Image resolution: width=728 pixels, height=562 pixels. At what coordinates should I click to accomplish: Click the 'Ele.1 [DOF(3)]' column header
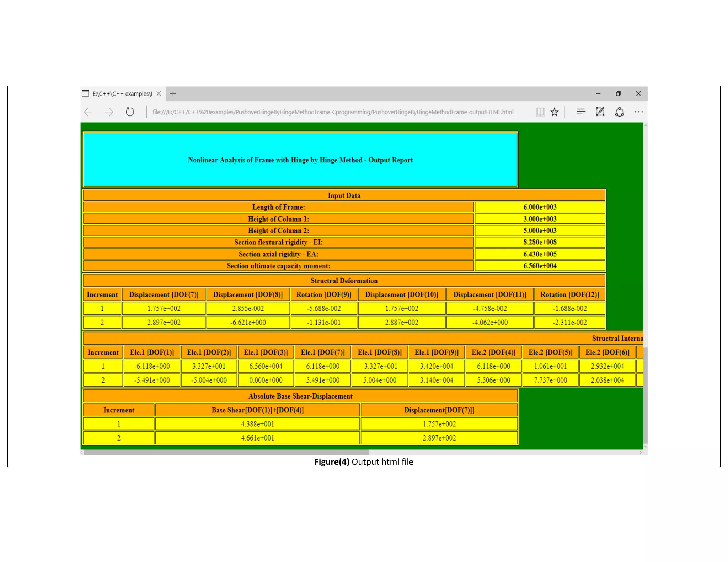pos(266,353)
